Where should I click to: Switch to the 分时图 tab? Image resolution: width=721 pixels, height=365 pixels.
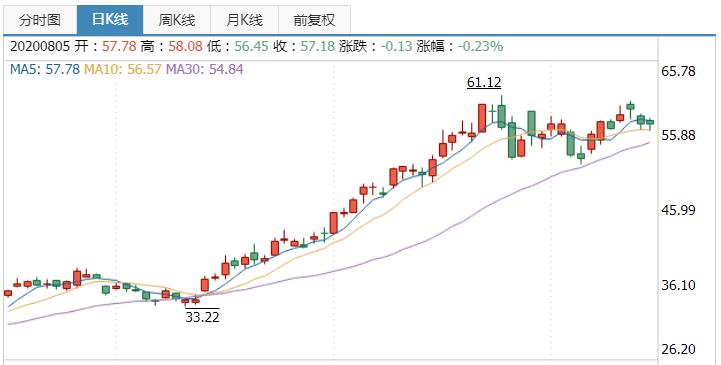40,20
